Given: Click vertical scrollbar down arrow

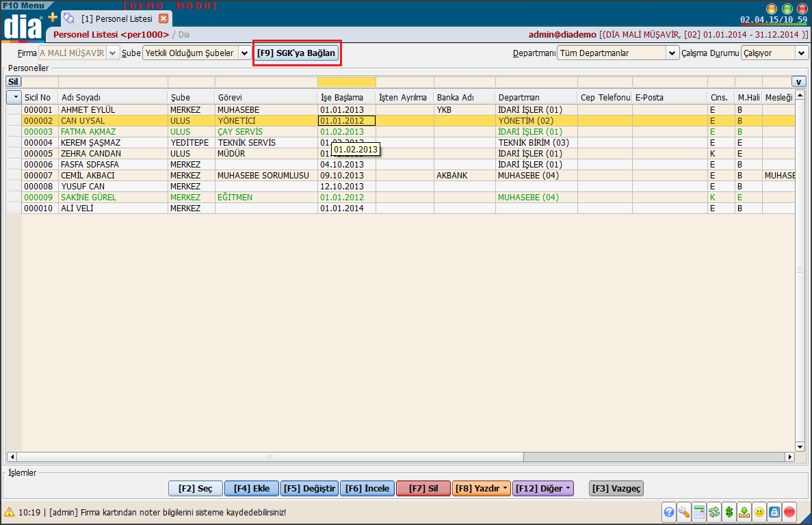Looking at the screenshot, I should [x=800, y=447].
